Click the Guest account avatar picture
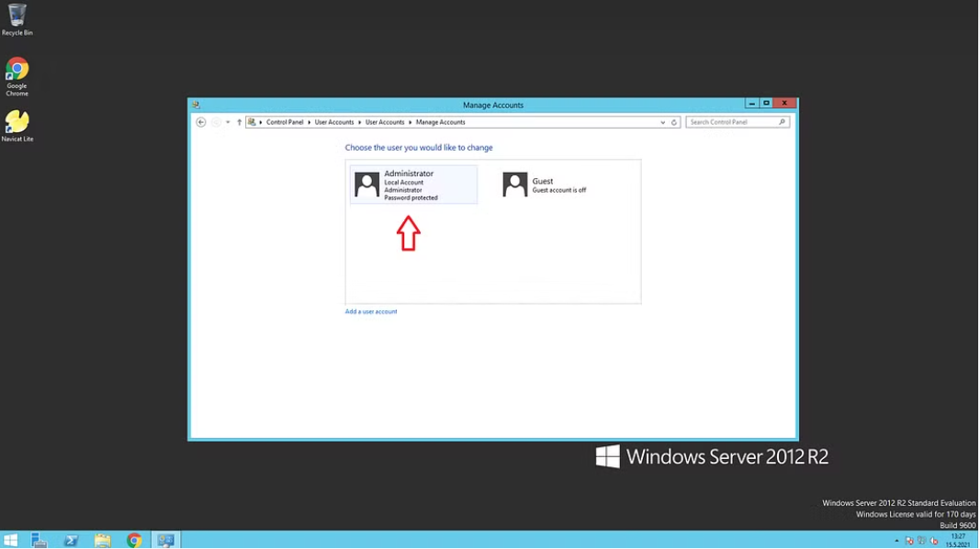Viewport: 980px width, 549px height. coord(515,185)
